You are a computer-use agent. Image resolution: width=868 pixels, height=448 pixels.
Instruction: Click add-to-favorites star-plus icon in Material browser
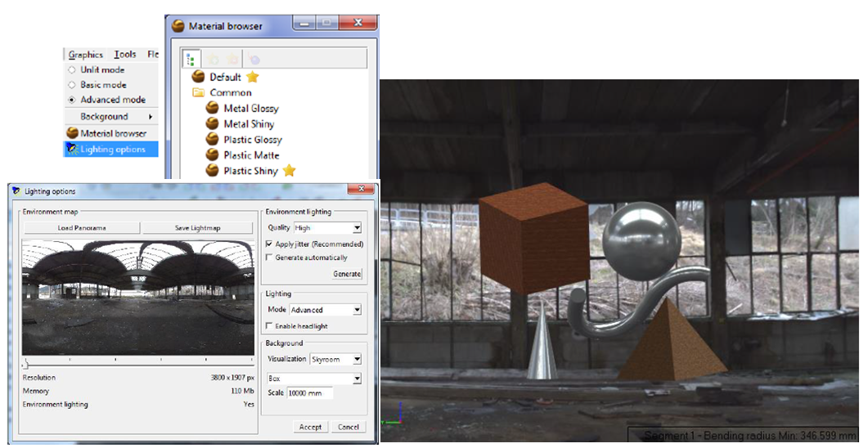pos(214,59)
